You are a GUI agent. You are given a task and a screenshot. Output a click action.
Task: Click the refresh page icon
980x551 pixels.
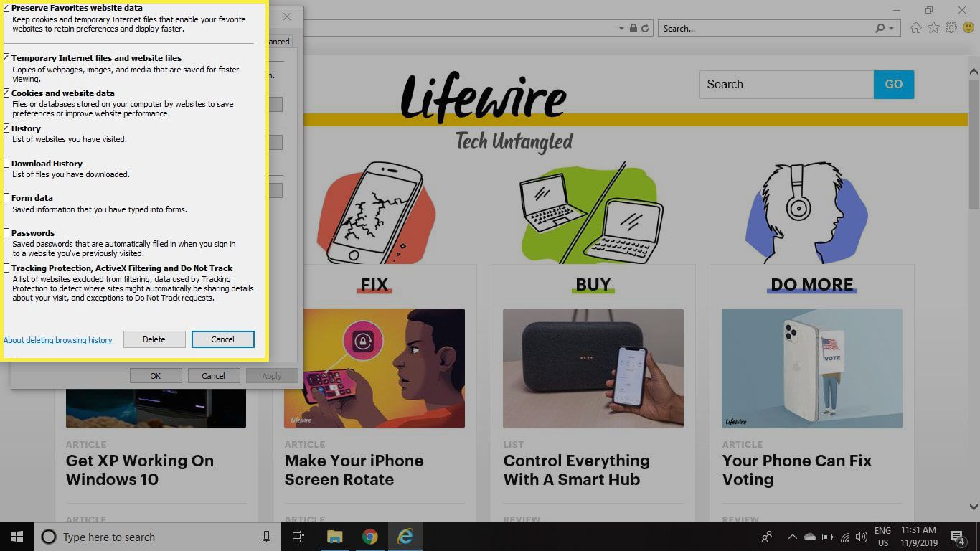click(x=645, y=29)
